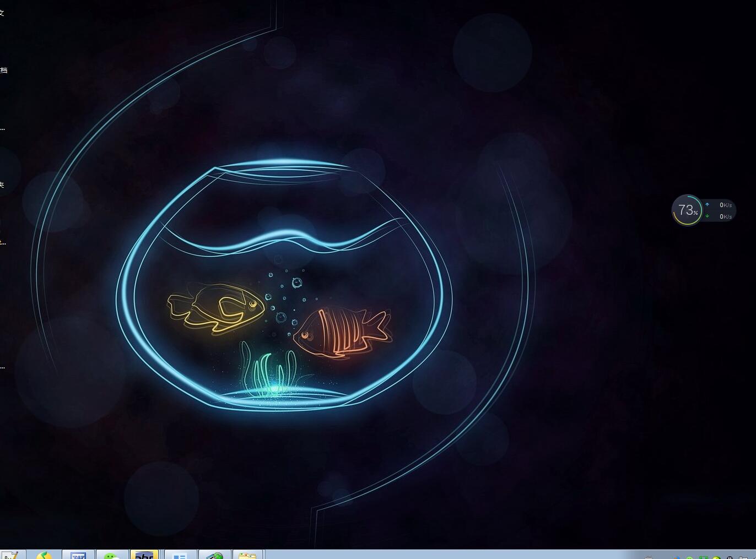Launch the yellow-green globe browser from taskbar
756x559 pixels.
[44, 555]
